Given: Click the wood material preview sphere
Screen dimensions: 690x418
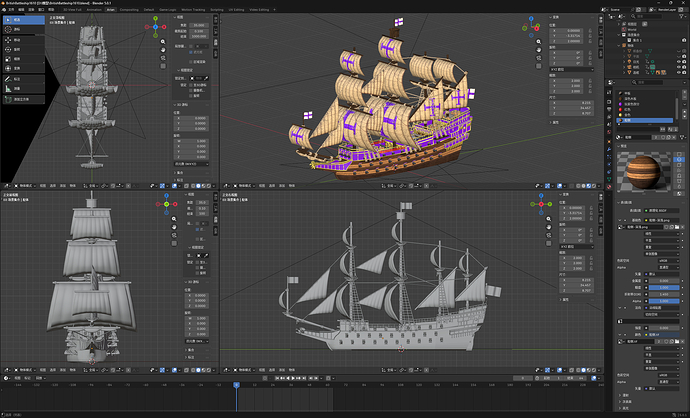Looking at the screenshot, I should (643, 172).
